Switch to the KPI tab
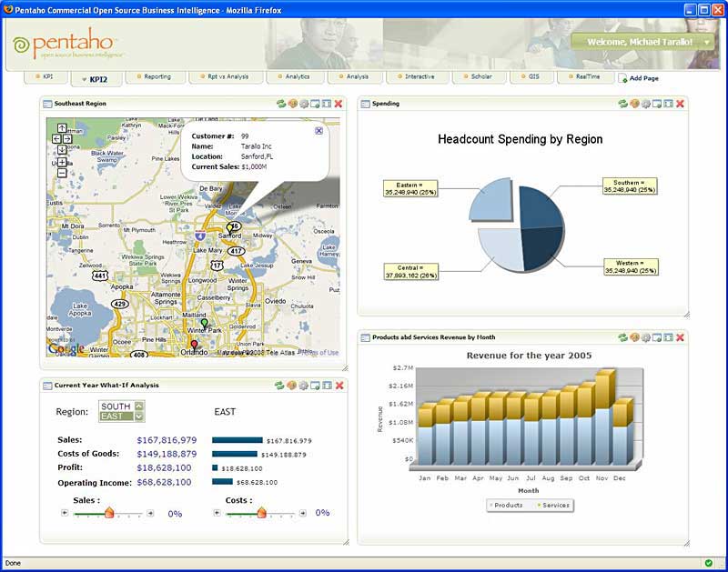The height and width of the screenshot is (572, 728). coord(45,77)
